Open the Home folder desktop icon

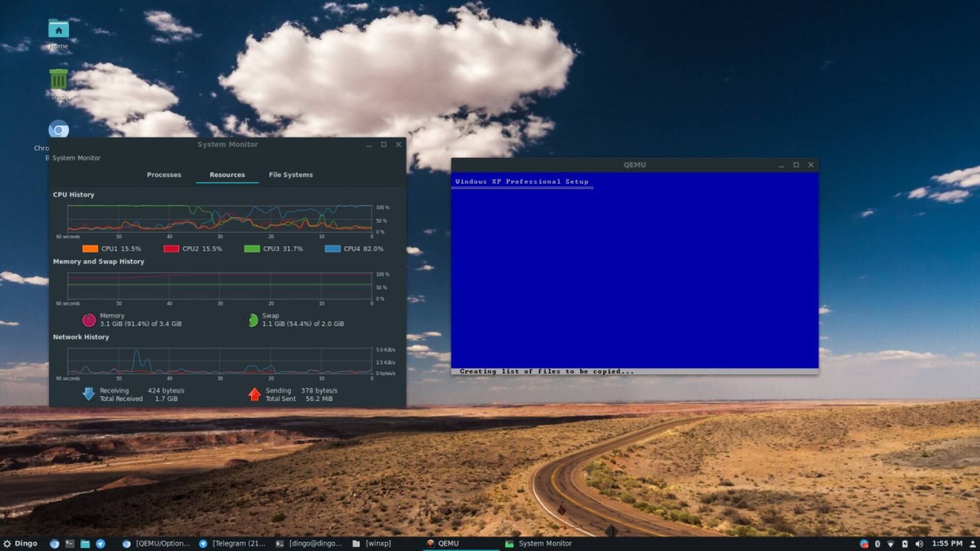click(x=58, y=30)
